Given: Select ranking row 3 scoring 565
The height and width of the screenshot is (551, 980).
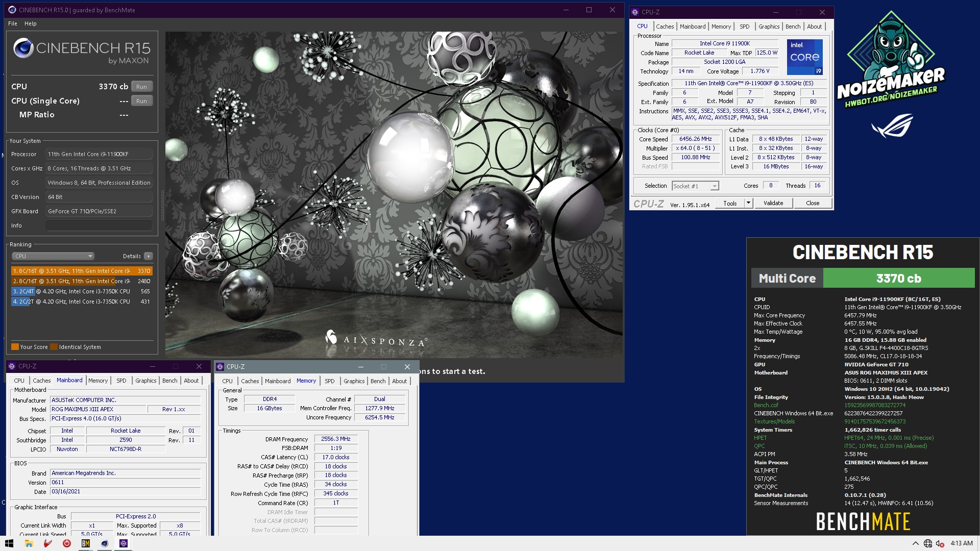Looking at the screenshot, I should (82, 291).
